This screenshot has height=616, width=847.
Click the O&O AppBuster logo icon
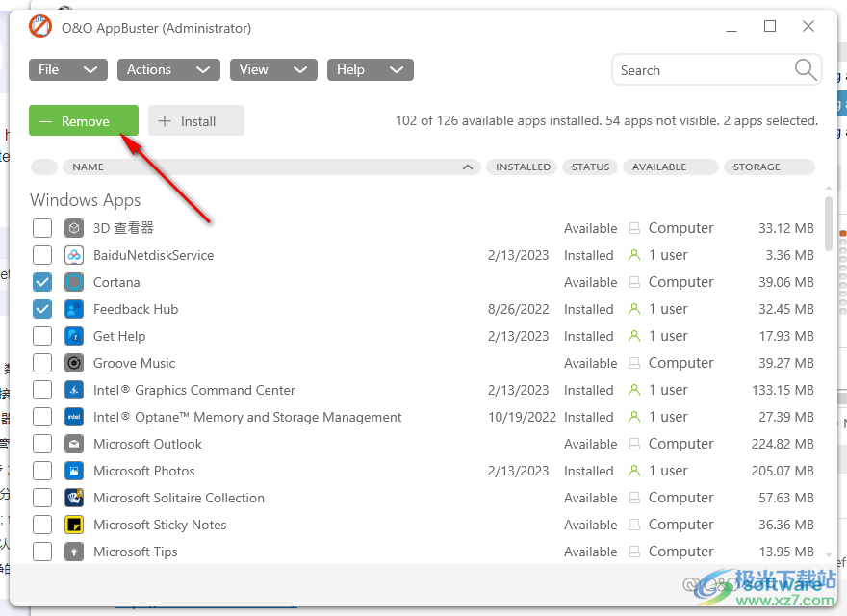click(40, 27)
